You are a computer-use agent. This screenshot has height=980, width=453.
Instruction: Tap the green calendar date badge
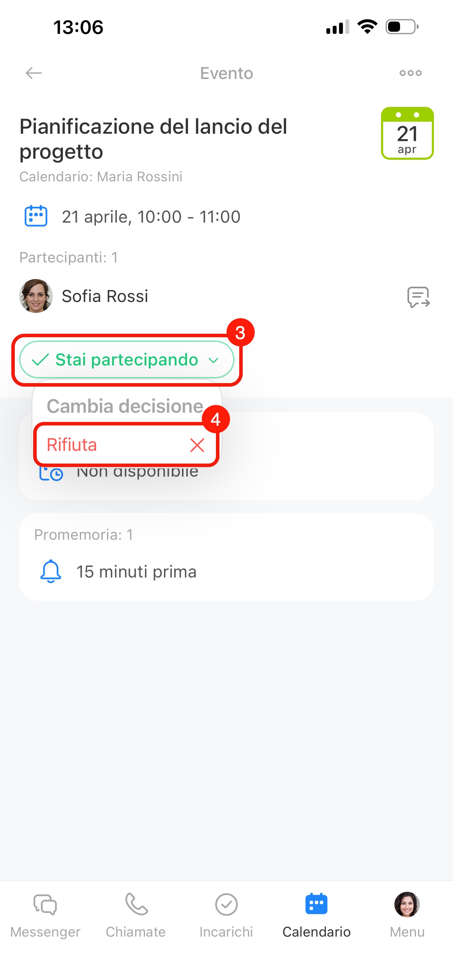(x=407, y=133)
